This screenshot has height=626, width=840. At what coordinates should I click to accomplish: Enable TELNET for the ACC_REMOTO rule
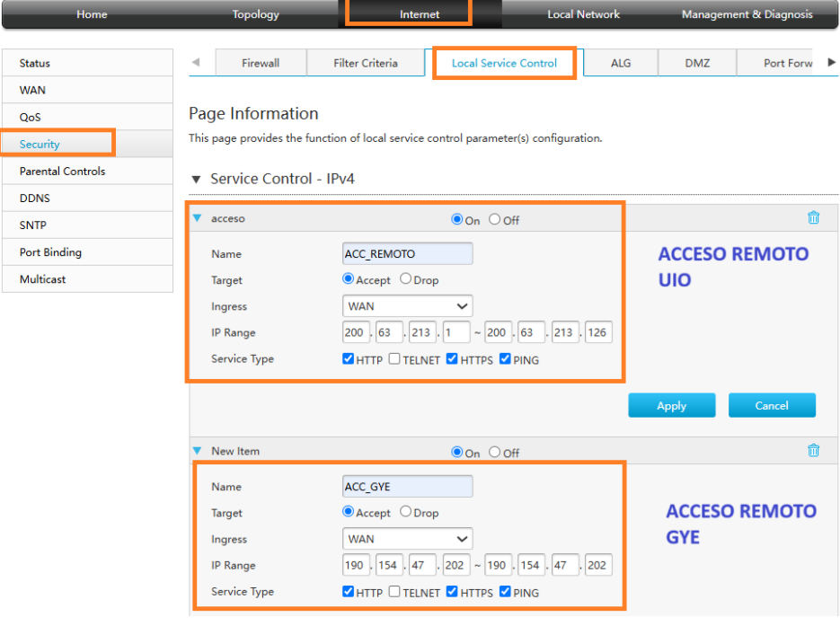tap(393, 359)
